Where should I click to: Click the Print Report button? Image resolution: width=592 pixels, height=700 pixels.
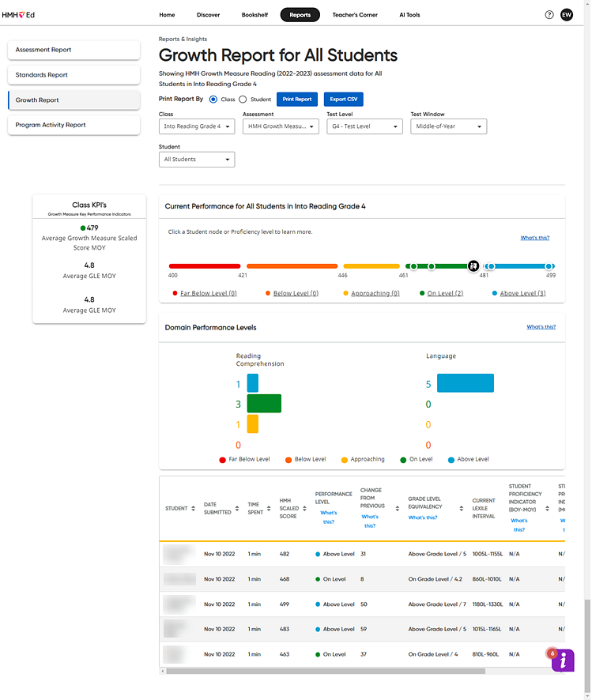pyautogui.click(x=297, y=99)
